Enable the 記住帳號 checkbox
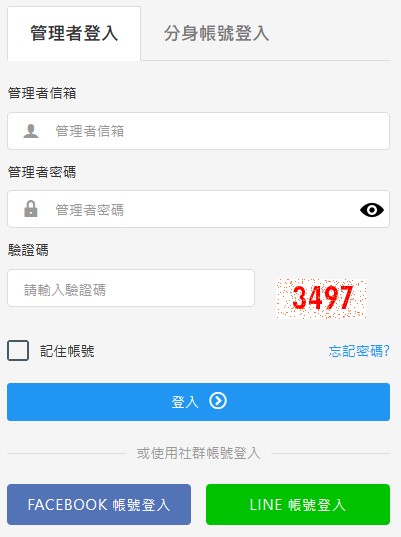Screen dimensions: 401x537 (x=18, y=350)
